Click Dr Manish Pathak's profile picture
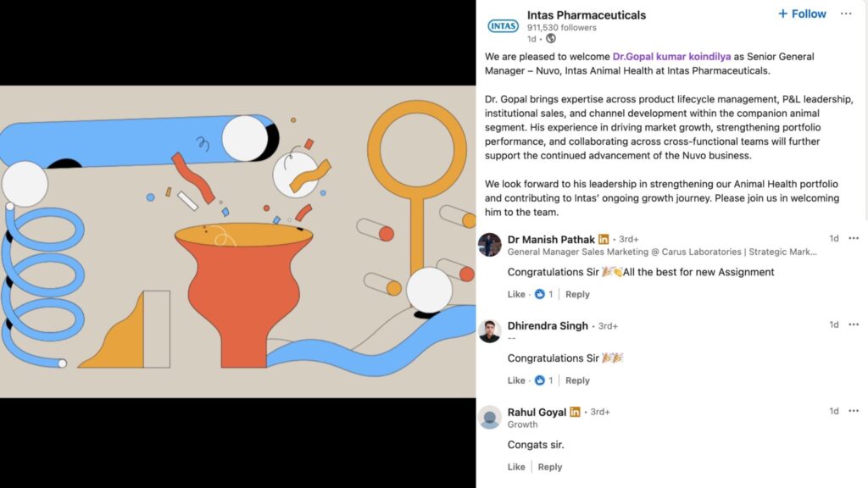868x488 pixels. (489, 245)
